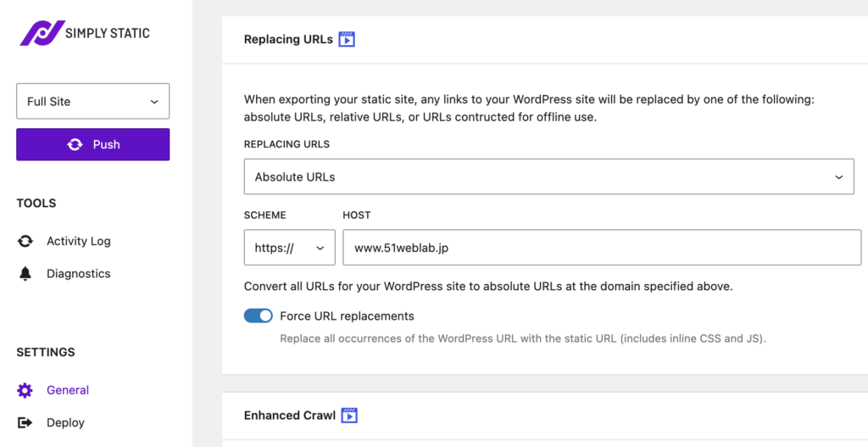This screenshot has width=868, height=447.
Task: Play the Enhanced Crawl video tutorial icon
Action: (349, 416)
